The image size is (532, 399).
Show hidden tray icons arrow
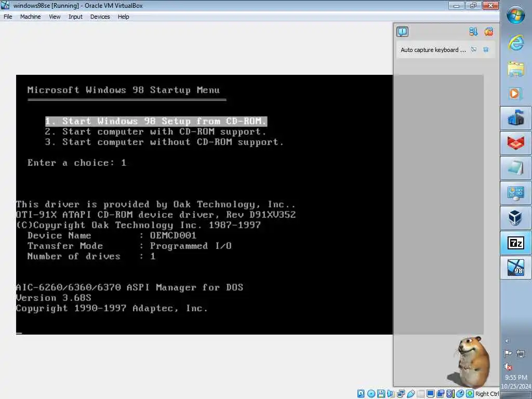tap(507, 341)
